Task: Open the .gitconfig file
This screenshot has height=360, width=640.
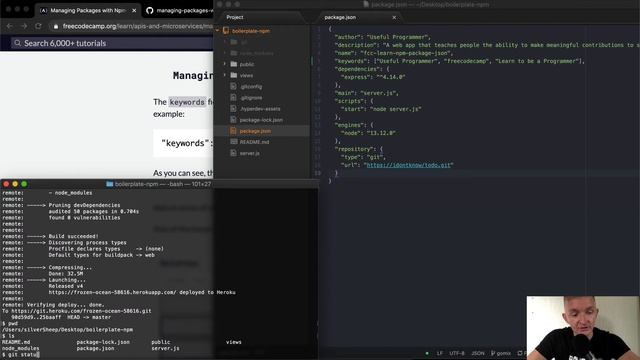Action: click(x=251, y=87)
